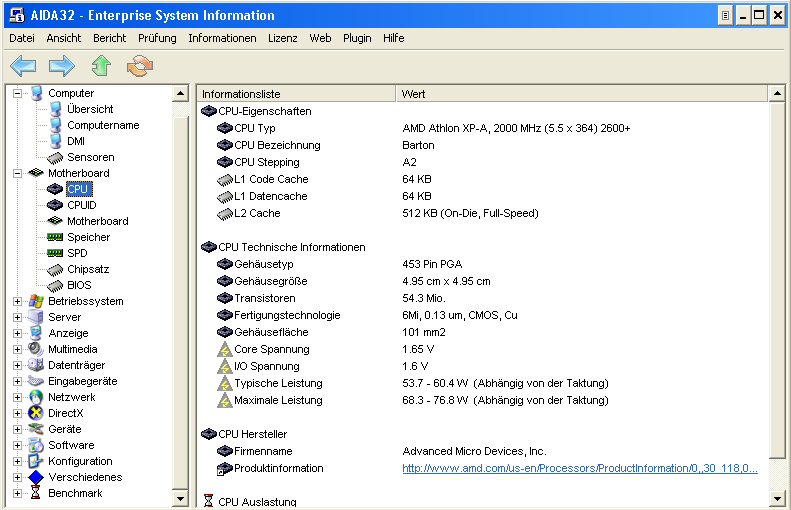This screenshot has width=791, height=510.
Task: Open the Informationen menu
Action: tap(222, 38)
